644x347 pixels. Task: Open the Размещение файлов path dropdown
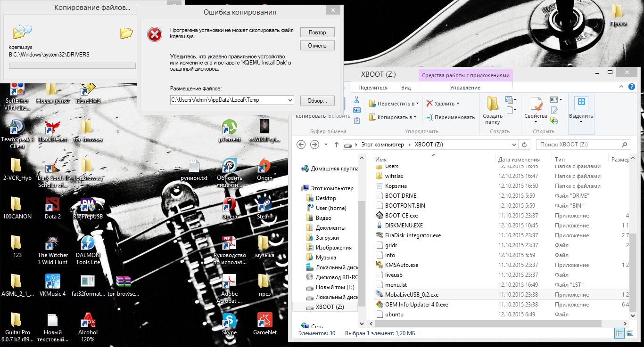[289, 100]
